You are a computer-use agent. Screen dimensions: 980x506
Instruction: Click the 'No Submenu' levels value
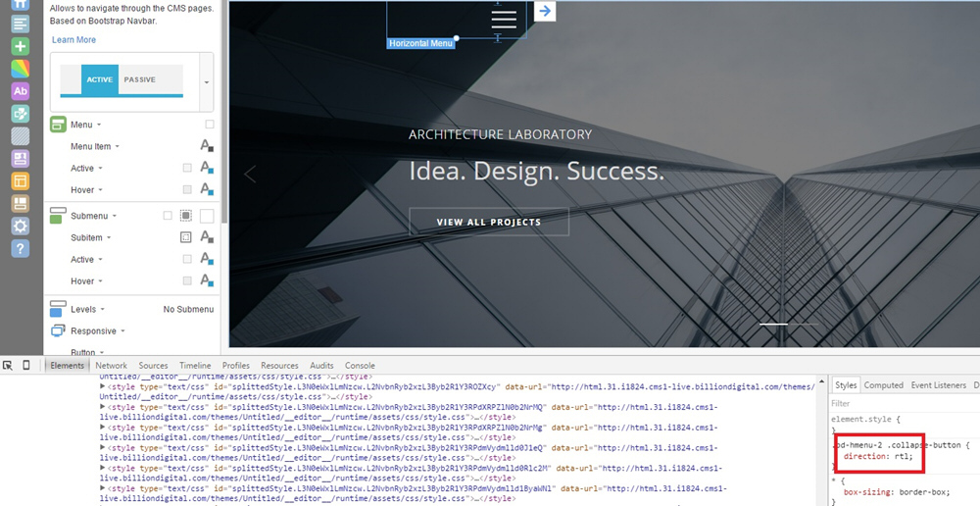point(188,309)
